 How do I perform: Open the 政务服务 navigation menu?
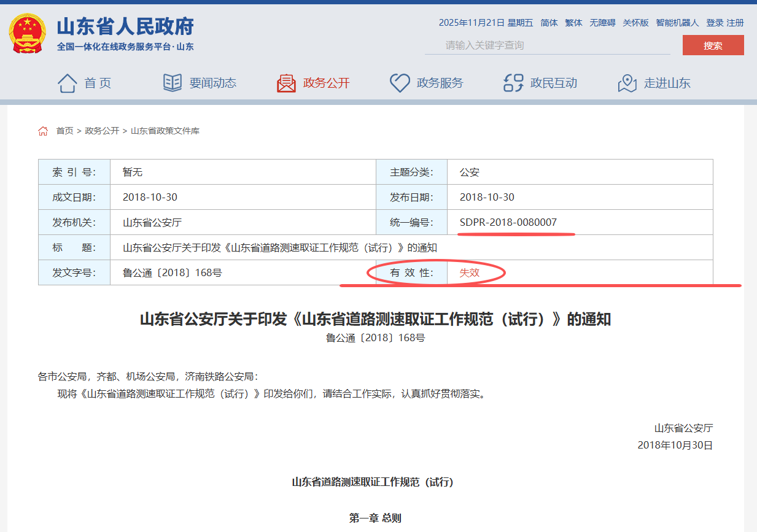[x=440, y=83]
